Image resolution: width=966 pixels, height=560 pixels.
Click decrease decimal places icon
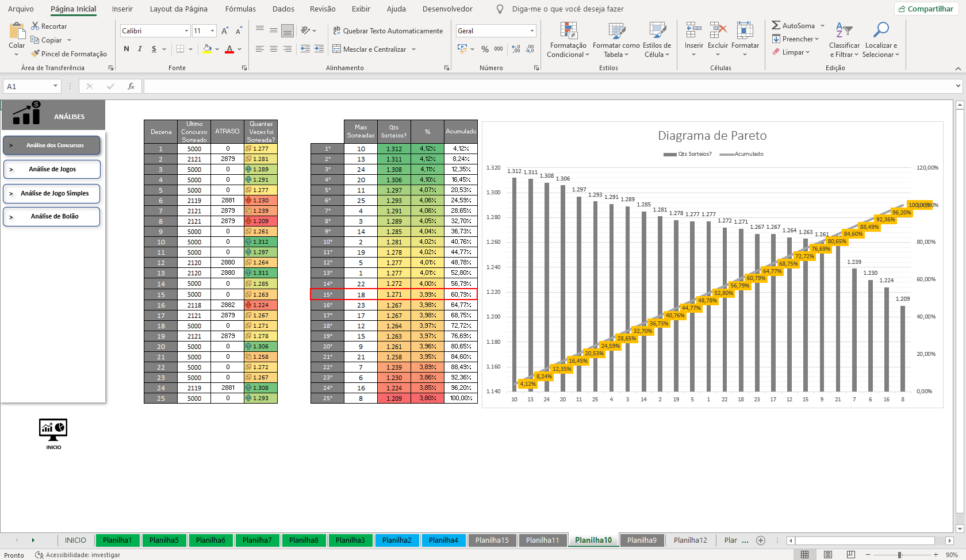[x=530, y=49]
